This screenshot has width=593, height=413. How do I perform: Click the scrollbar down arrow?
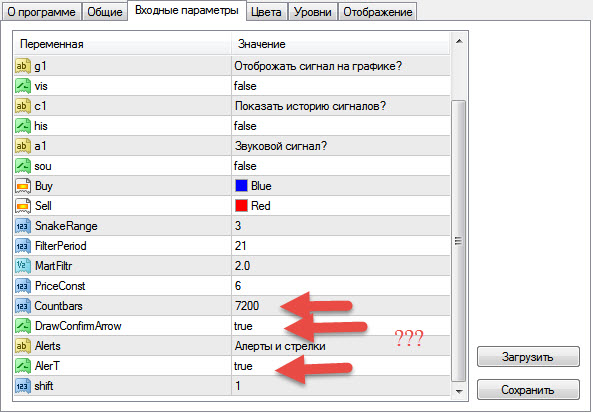(x=459, y=391)
